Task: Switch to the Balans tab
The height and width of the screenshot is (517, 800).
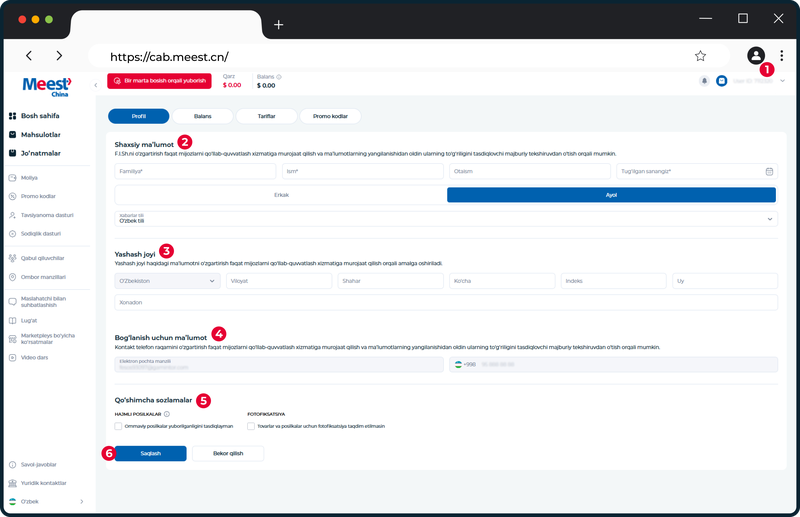Action: tap(203, 116)
